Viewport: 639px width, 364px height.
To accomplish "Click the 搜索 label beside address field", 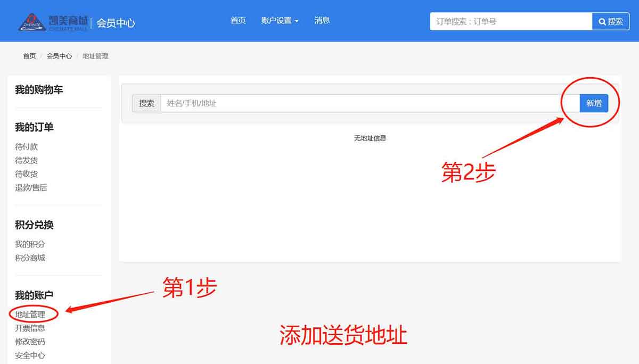I will (146, 103).
